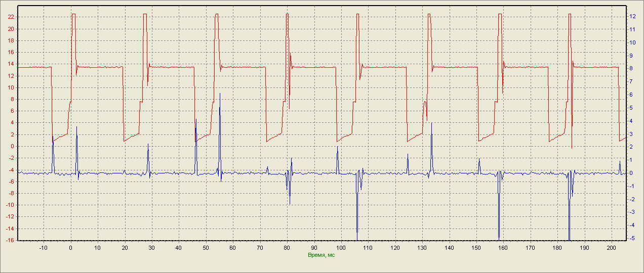Select the 7 label on the right blue axis

click(631, 82)
